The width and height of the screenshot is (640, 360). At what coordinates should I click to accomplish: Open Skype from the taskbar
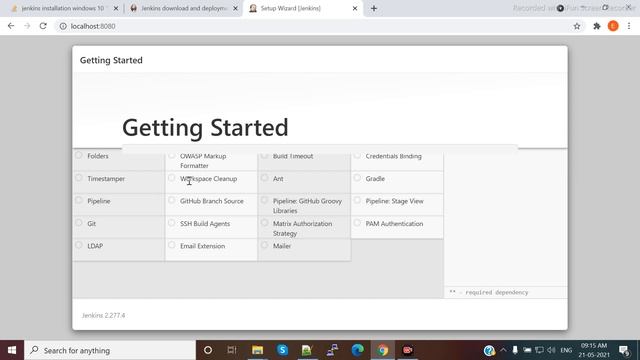pyautogui.click(x=282, y=350)
